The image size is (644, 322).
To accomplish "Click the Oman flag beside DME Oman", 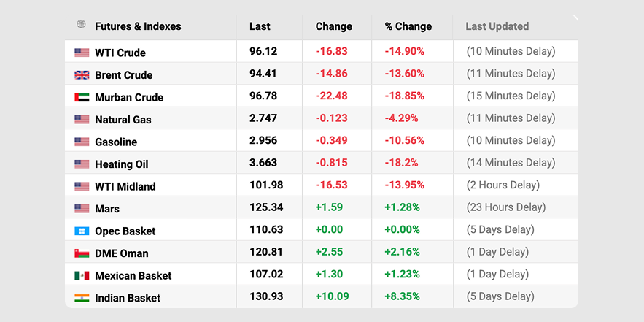I will coord(82,253).
